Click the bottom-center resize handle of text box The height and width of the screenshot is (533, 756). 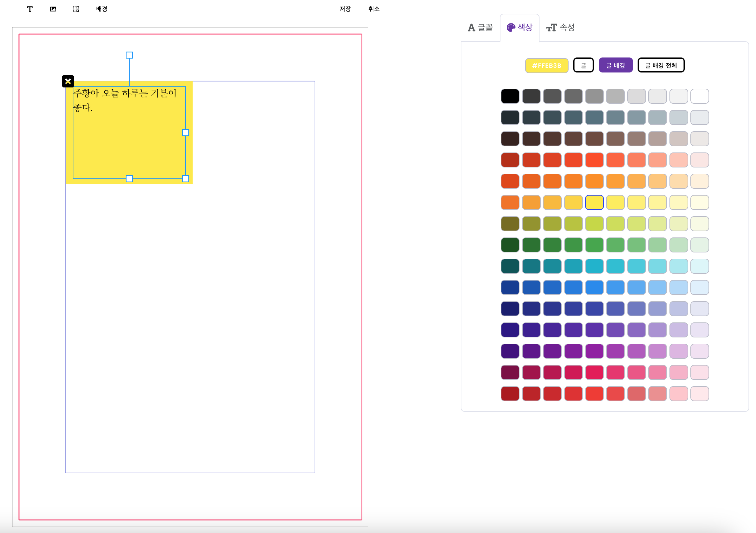coord(129,179)
